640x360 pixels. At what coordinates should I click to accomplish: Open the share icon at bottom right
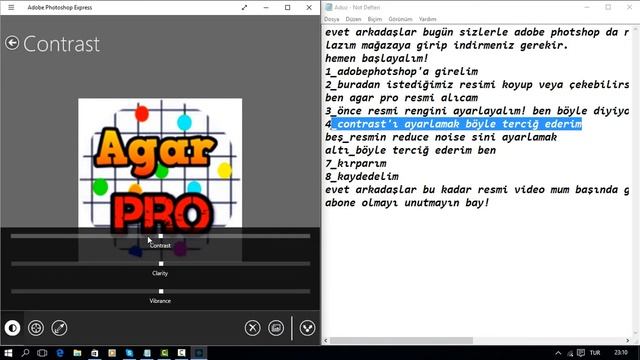point(307,328)
